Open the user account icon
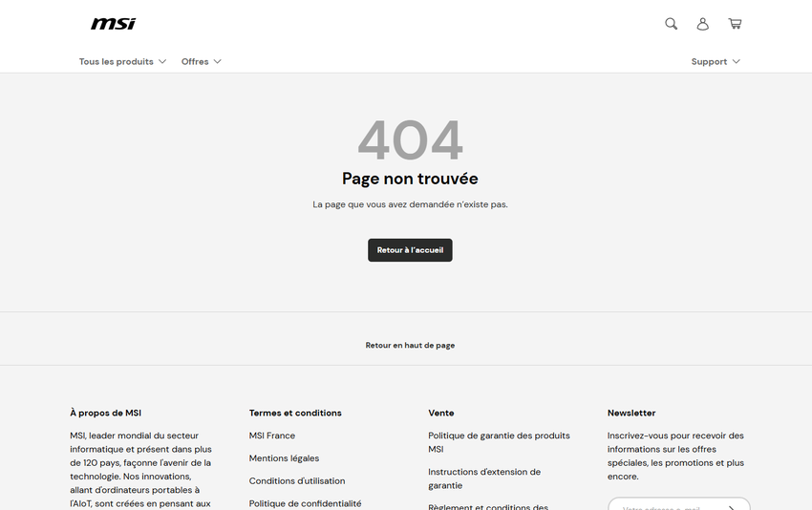The height and width of the screenshot is (510, 812). (x=702, y=24)
